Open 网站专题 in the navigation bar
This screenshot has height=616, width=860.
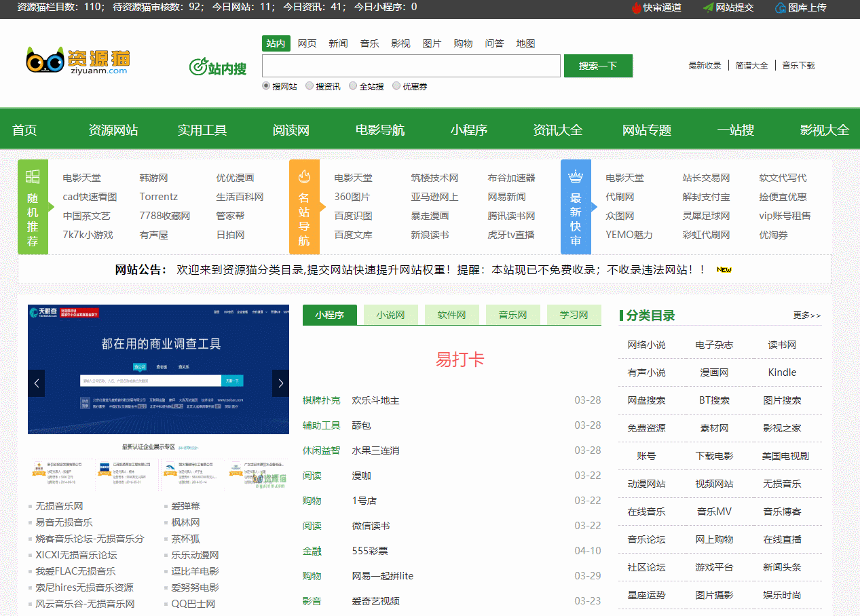(647, 130)
